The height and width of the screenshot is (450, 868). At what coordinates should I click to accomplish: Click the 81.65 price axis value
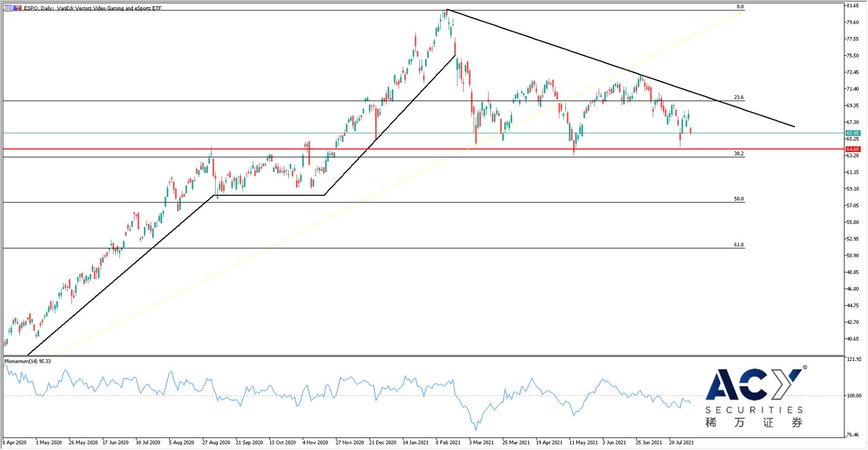click(853, 6)
